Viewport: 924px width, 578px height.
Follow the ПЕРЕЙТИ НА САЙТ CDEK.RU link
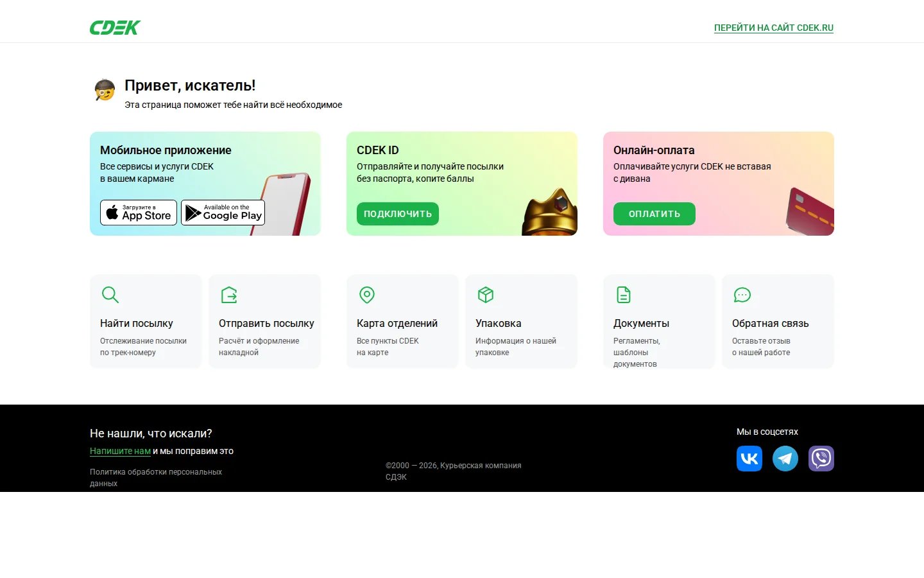(774, 28)
